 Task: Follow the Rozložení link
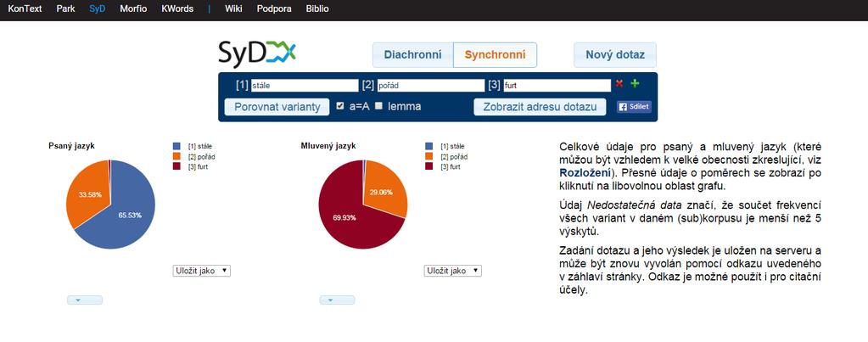click(585, 172)
